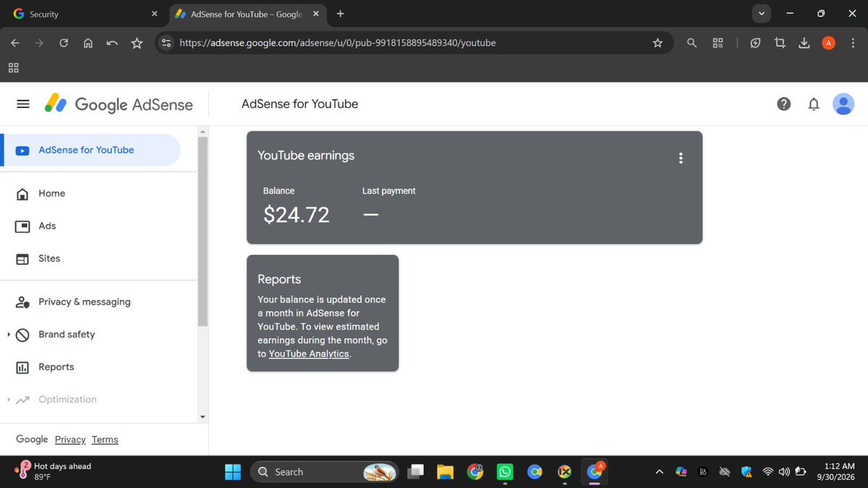This screenshot has height=488, width=868.
Task: Click the sidebar scrollbar up arrow
Action: (203, 132)
